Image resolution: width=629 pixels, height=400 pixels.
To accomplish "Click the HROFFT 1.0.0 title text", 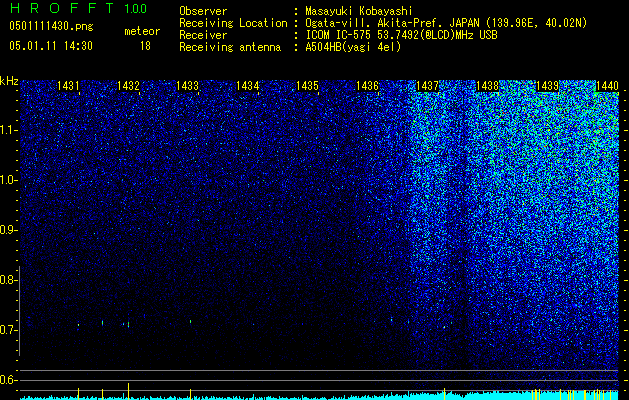I will 79,8.
